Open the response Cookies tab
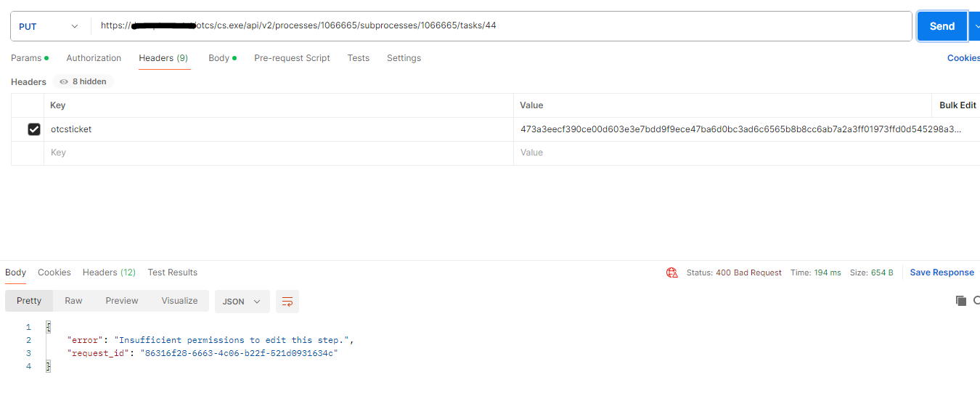This screenshot has height=396, width=980. coord(54,272)
